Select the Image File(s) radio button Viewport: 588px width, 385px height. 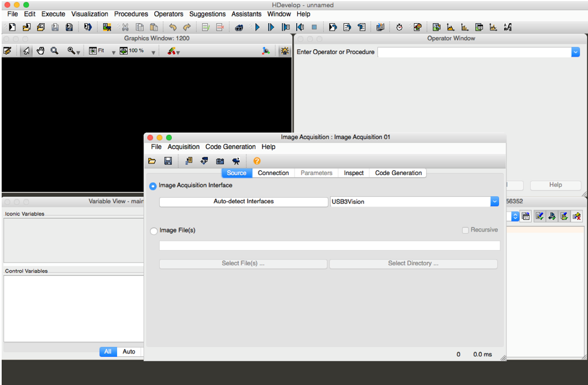tap(154, 231)
